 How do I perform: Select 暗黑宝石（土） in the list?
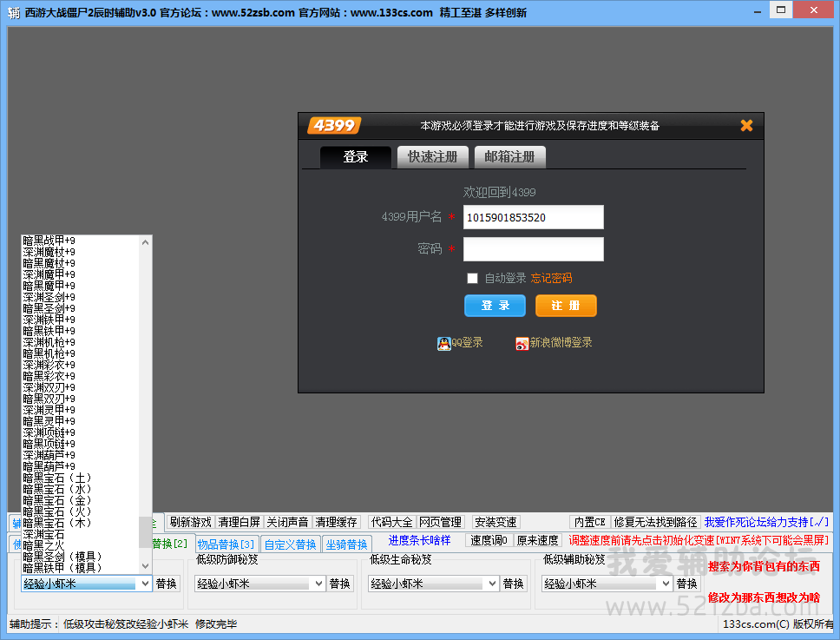tap(80, 478)
